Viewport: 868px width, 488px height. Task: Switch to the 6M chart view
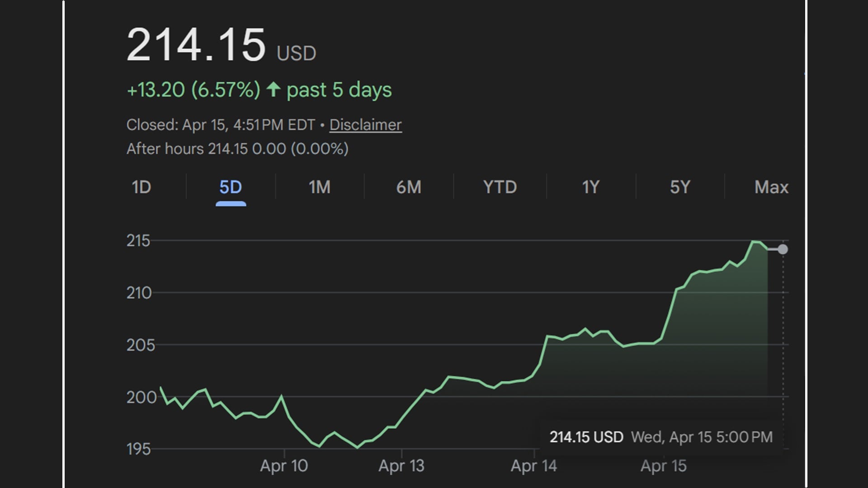point(408,187)
